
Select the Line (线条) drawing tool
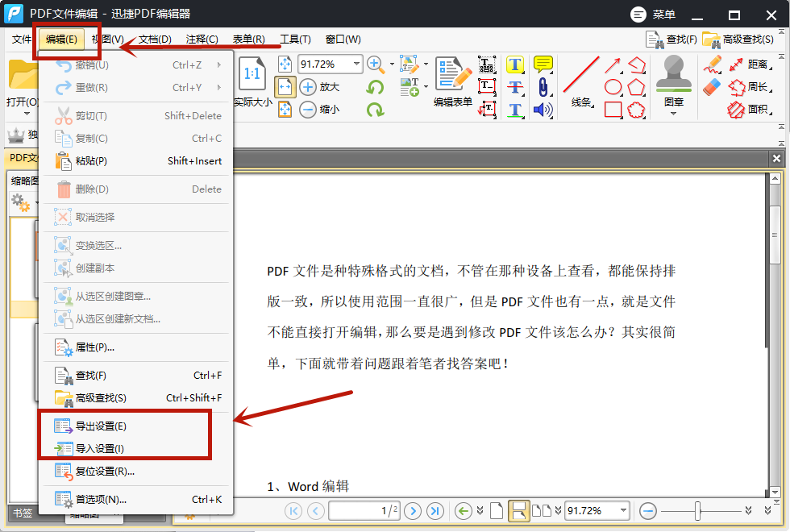click(581, 82)
